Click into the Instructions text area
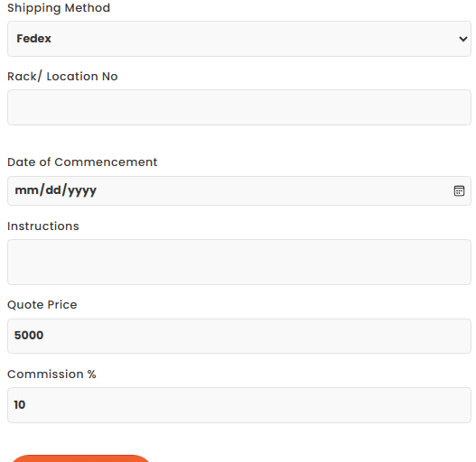476x462 pixels. [x=239, y=262]
